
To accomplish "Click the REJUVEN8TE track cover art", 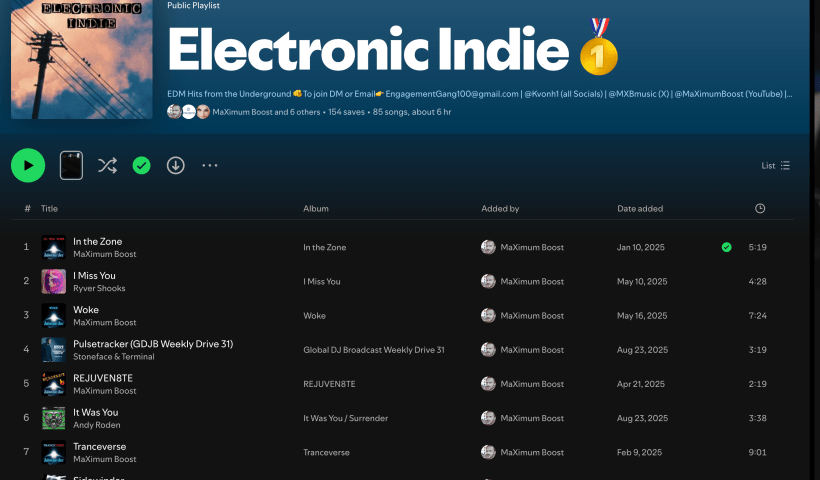I will pos(53,384).
